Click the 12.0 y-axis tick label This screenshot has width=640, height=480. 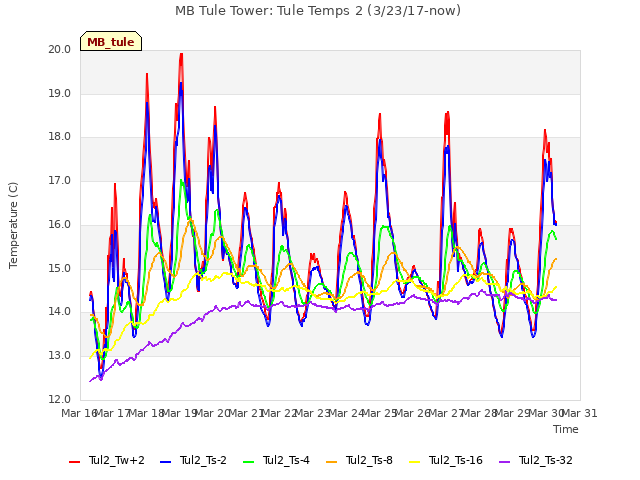click(60, 399)
